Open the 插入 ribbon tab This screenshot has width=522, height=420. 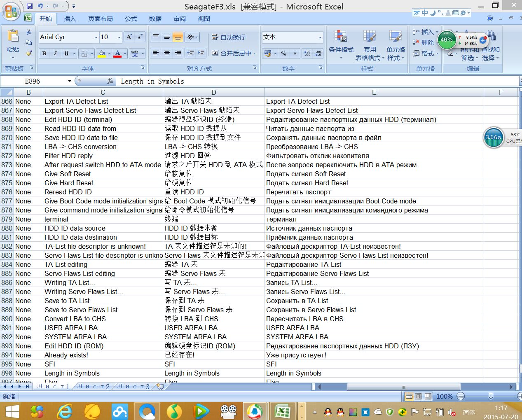70,19
